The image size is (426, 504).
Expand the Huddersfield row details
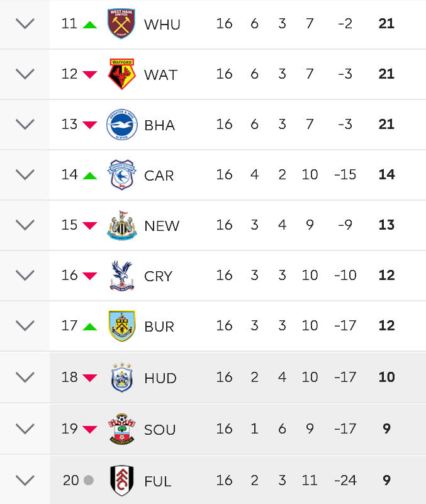tap(25, 378)
